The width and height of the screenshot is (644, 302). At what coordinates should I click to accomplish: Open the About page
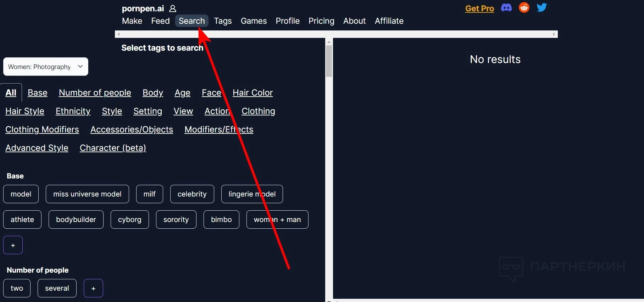click(x=354, y=21)
